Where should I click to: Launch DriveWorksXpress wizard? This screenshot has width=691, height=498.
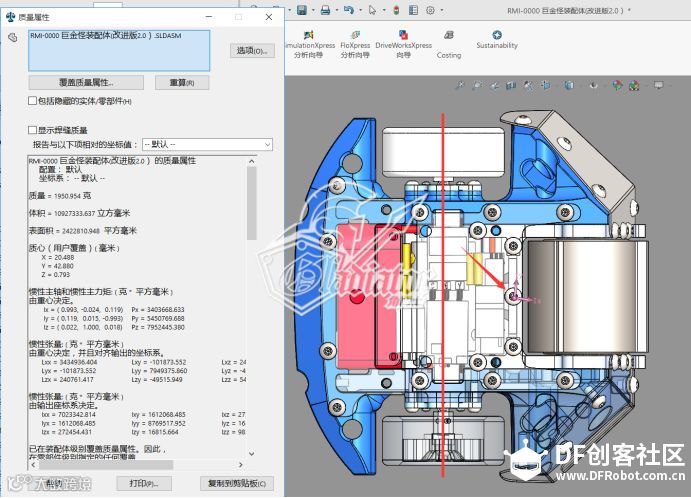403,44
